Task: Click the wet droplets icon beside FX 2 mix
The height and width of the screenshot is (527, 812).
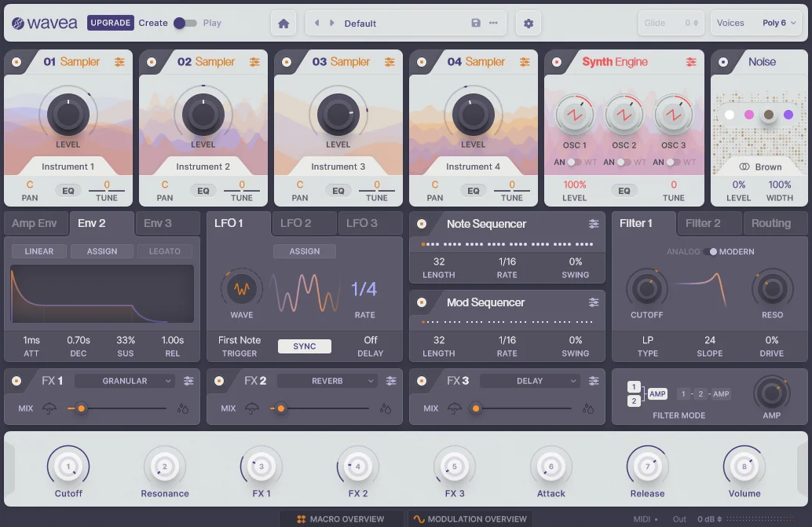Action: (384, 408)
